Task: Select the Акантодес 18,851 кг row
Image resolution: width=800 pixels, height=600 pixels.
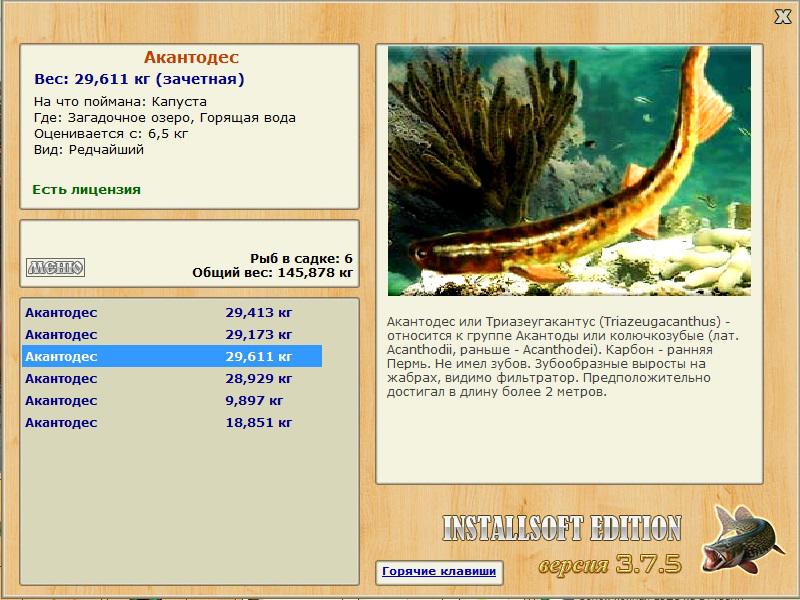Action: pyautogui.click(x=172, y=422)
